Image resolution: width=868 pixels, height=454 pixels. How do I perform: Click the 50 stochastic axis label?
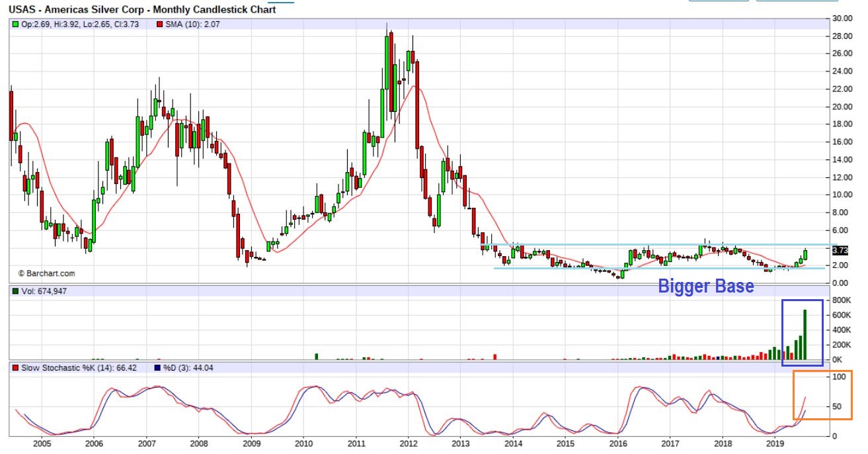pyautogui.click(x=836, y=406)
